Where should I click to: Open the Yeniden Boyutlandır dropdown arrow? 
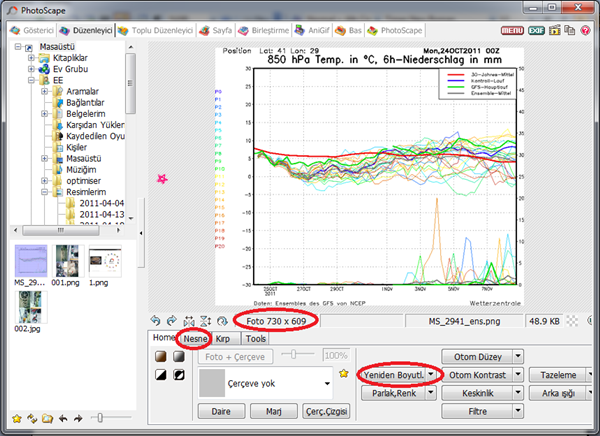(x=431, y=374)
